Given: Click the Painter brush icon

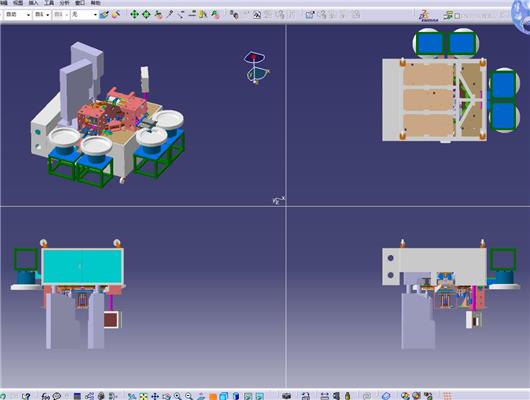Looking at the screenshot, I should 104,15.
